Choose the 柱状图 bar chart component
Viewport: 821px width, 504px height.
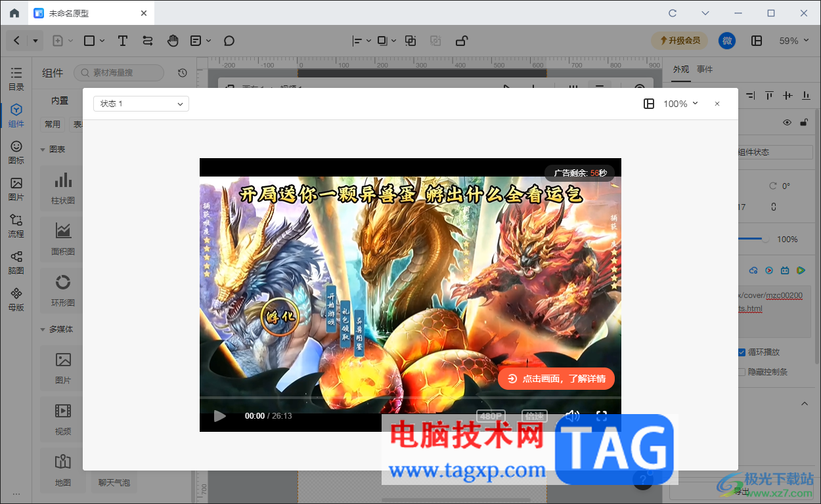pos(63,188)
